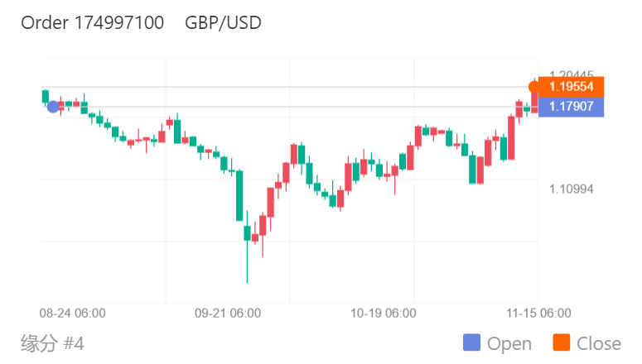Click the last red candlestick at chart's right edge
Screen dimensions: 642x364
534,102
